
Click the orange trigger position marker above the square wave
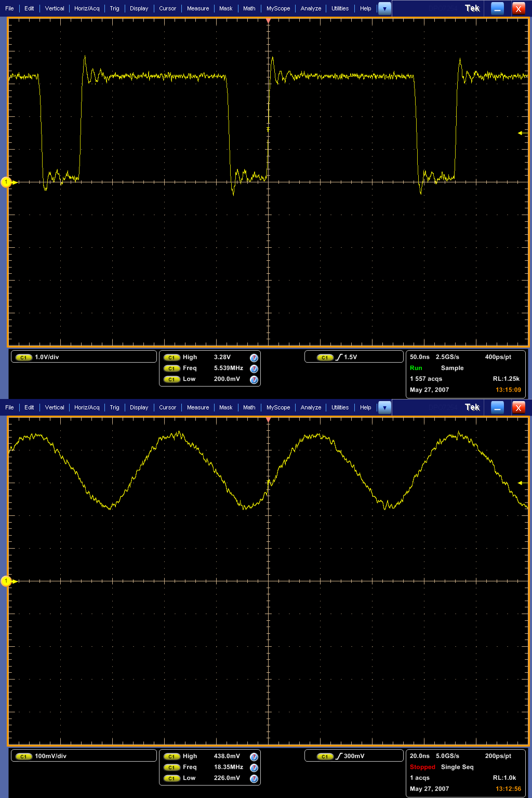[268, 20]
